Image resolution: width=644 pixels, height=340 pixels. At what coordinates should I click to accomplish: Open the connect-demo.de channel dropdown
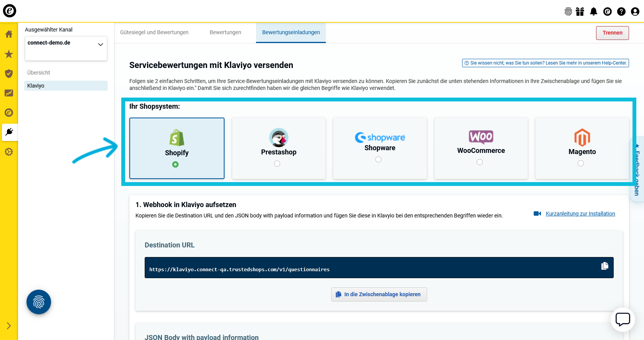(66, 48)
